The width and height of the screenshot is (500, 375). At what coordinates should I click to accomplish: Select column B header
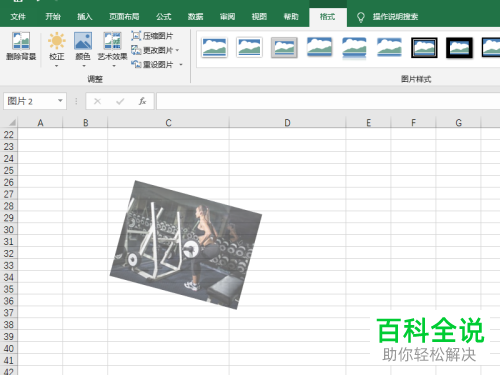click(x=85, y=123)
